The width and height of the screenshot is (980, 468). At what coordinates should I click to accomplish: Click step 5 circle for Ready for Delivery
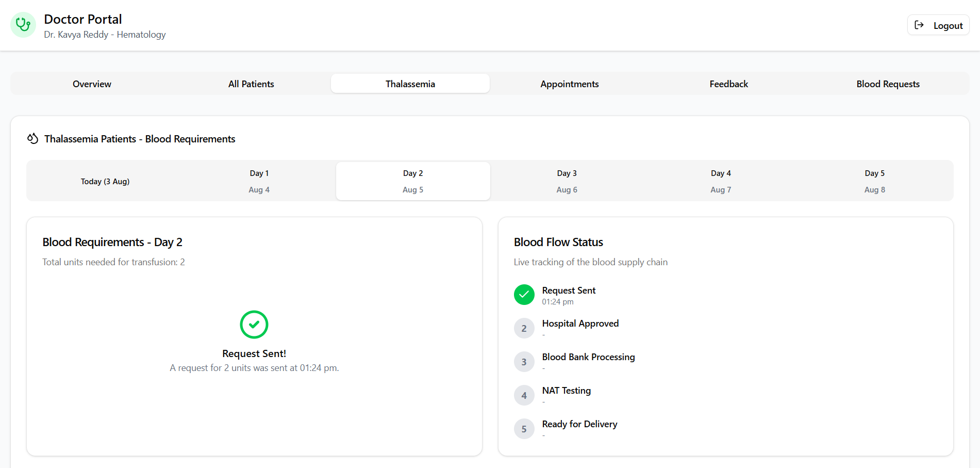[x=524, y=429]
